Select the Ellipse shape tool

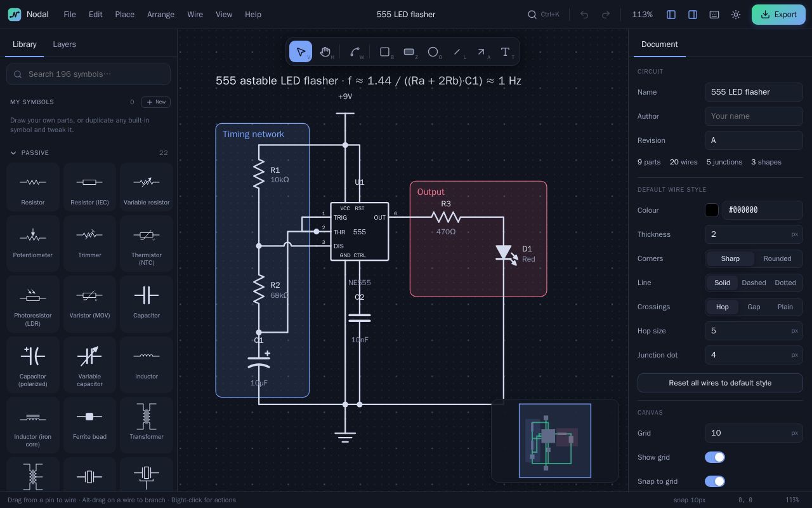(x=433, y=51)
